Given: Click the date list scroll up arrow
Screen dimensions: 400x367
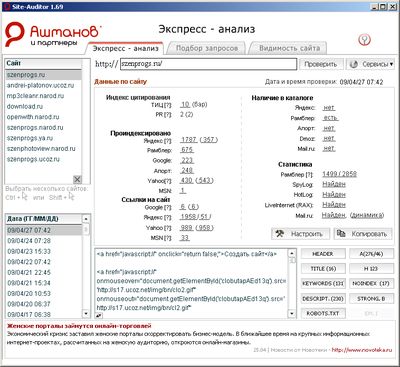Looking at the screenshot, I should [x=86, y=219].
